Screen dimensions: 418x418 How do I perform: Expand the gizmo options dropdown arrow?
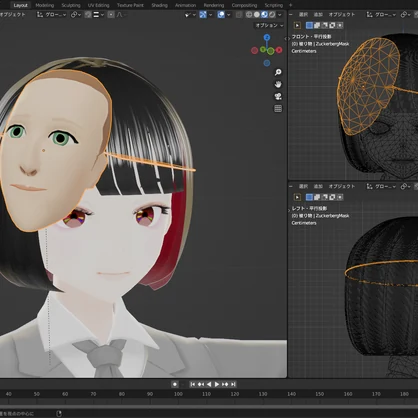click(x=210, y=15)
